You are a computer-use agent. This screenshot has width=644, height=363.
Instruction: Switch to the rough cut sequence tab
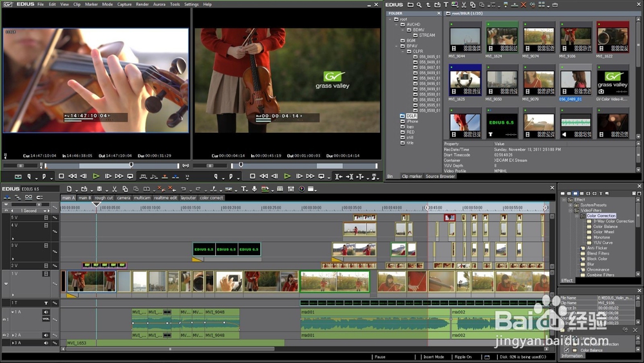tap(104, 198)
